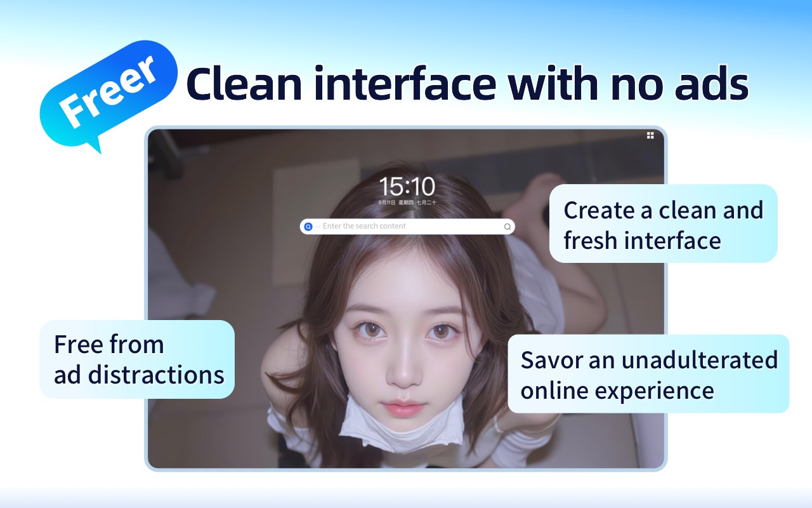Focus the 'Enter the search content' field
This screenshot has height=508, width=812.
407,226
